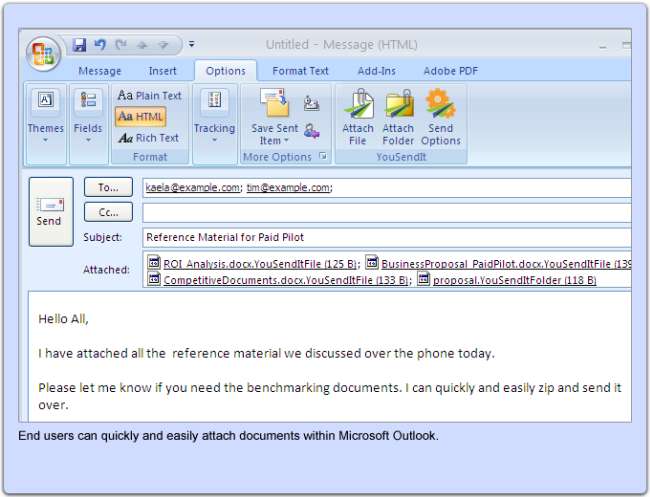Minimize the message window
This screenshot has height=497, width=650.
coord(603,46)
